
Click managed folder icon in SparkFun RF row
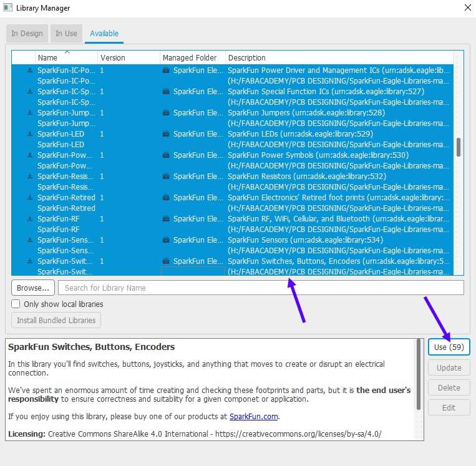(x=166, y=219)
